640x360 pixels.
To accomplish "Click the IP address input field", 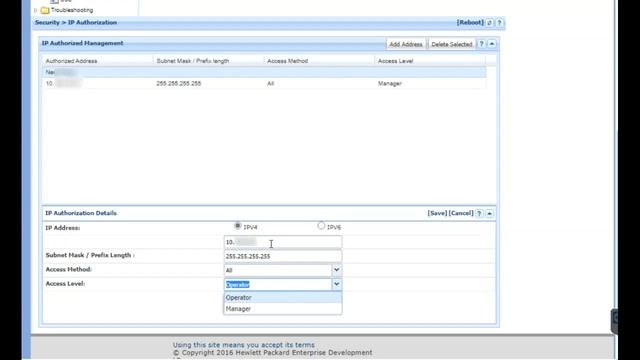I will coord(283,242).
